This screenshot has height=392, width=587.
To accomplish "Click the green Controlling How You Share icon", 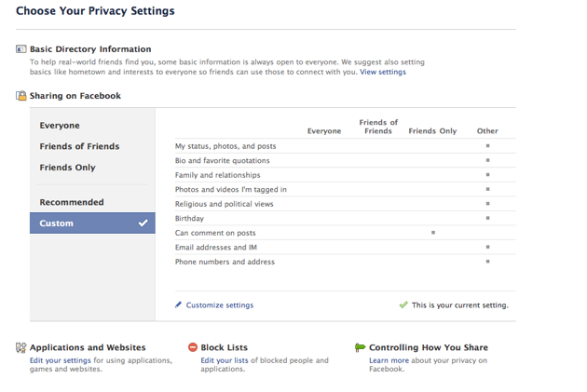I will (x=361, y=347).
